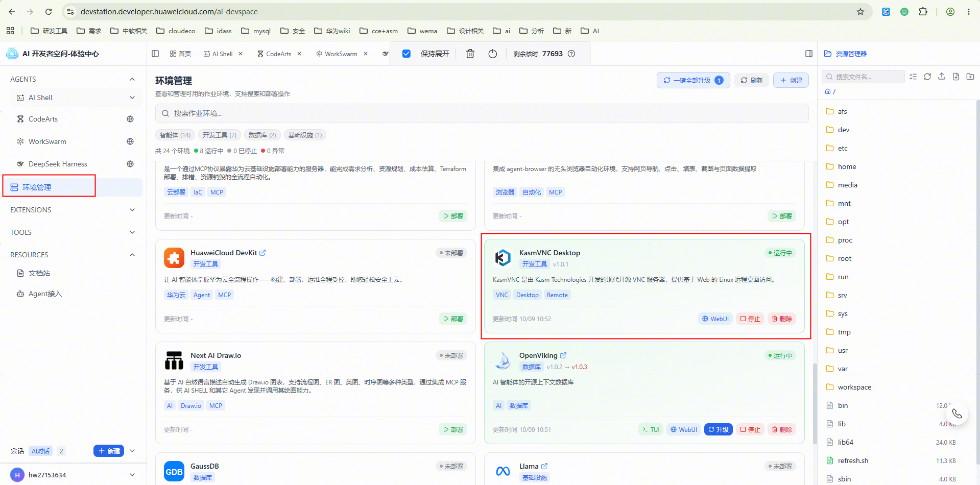This screenshot has width=980, height=485.
Task: Toggle left sidebar panel collapse icon
Action: 155,54
